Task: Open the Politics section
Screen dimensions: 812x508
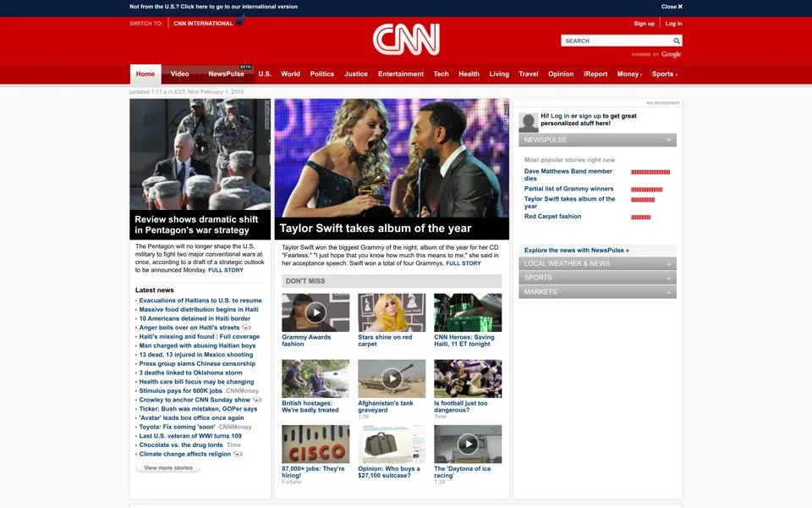Action: click(x=322, y=75)
